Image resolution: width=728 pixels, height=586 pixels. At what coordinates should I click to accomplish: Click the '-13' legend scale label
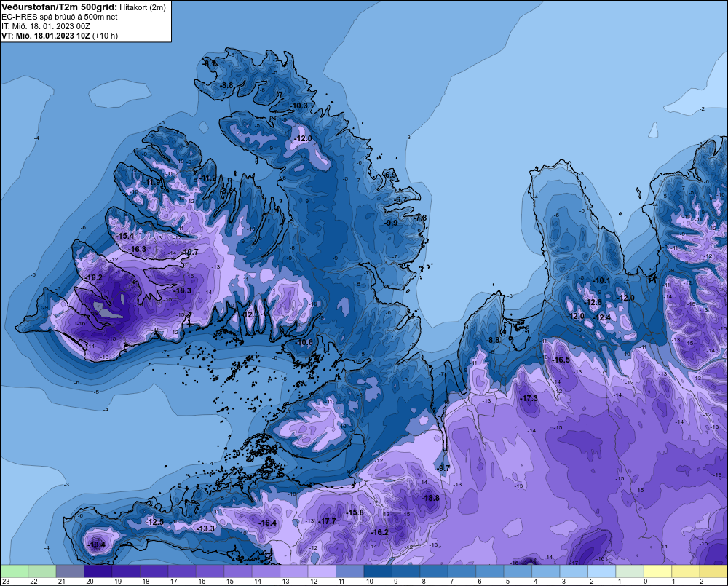285,582
